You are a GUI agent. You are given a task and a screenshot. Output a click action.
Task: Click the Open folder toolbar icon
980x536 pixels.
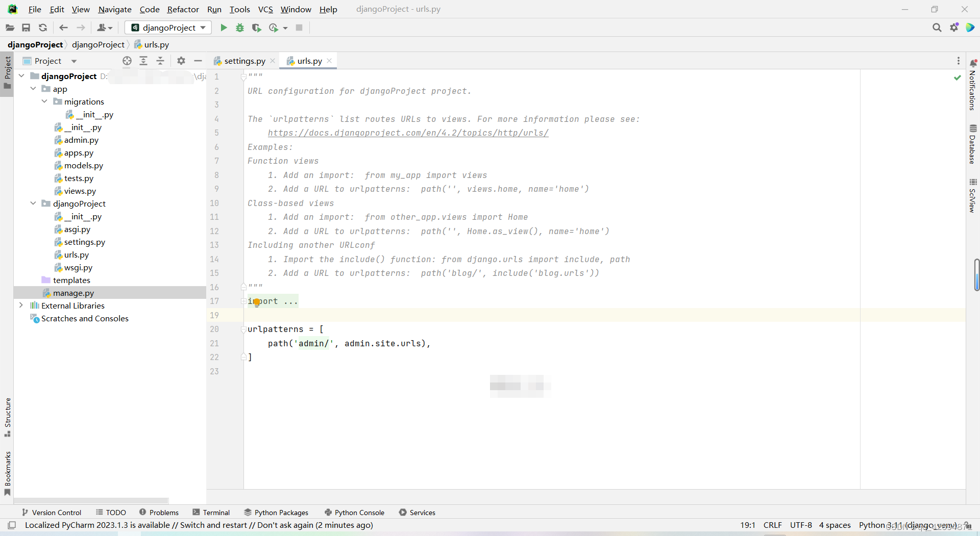(10, 28)
